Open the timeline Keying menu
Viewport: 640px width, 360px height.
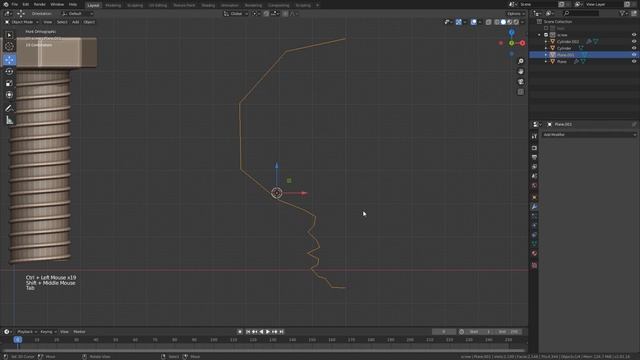click(48, 332)
